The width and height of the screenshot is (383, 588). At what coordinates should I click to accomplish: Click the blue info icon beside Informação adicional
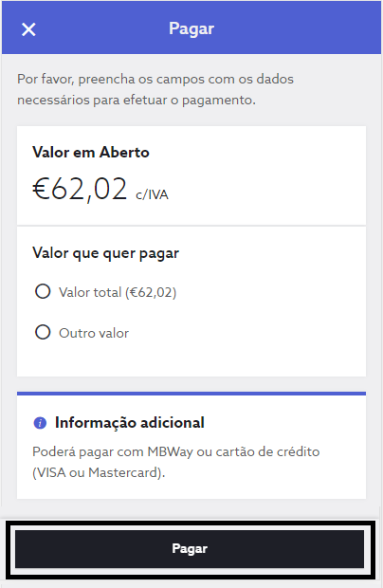click(40, 423)
